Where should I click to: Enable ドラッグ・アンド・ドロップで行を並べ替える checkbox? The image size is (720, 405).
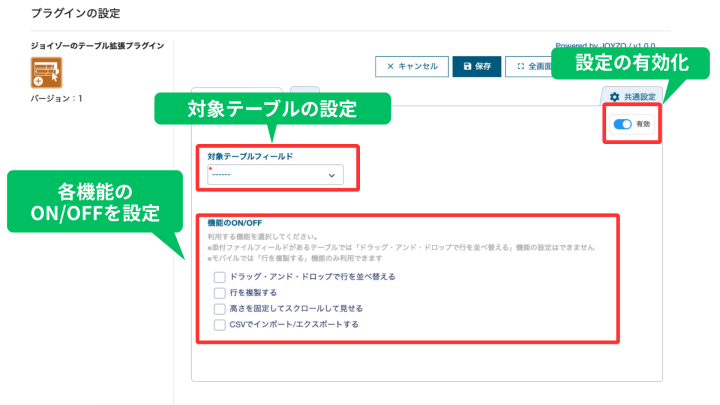click(219, 276)
